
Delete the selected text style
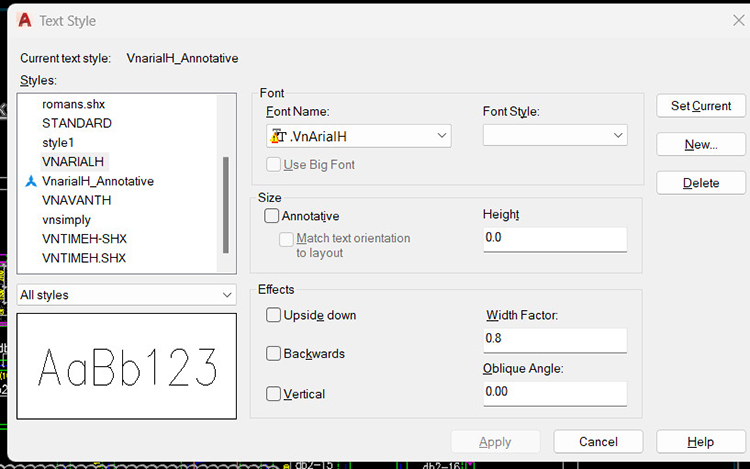tap(701, 183)
